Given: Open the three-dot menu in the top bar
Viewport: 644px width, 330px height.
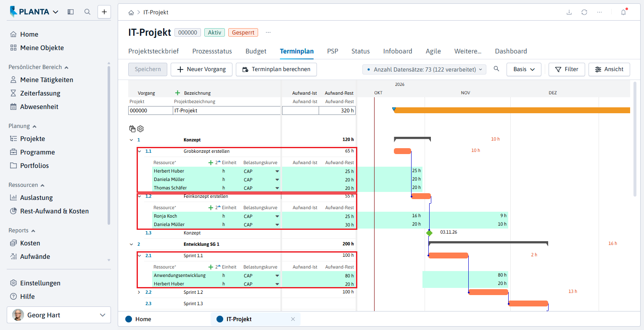Looking at the screenshot, I should click(x=599, y=12).
